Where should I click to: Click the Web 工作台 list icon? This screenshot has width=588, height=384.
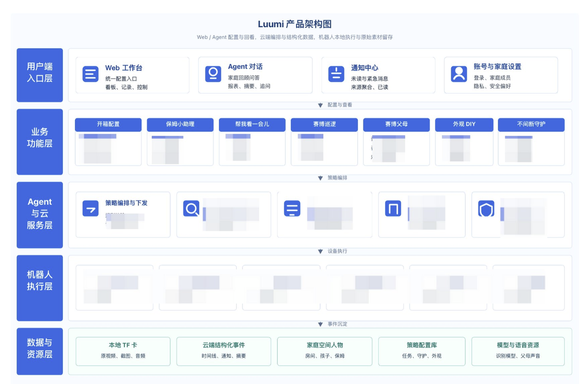[90, 74]
